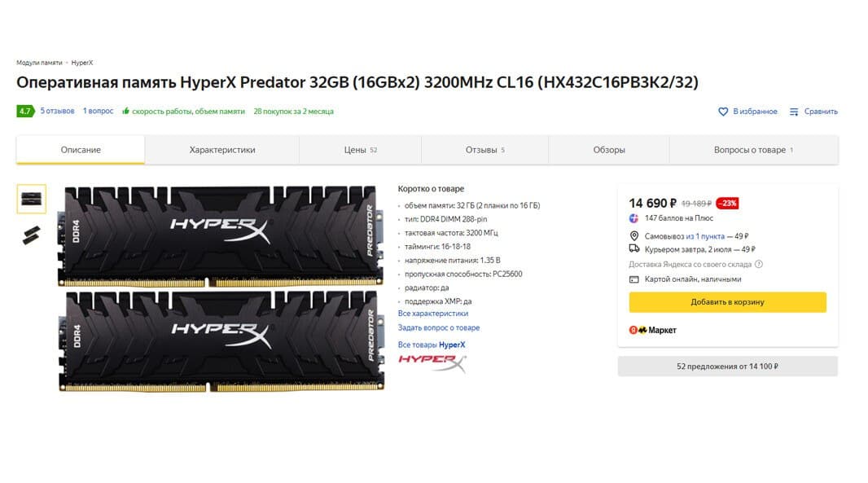Switch to Вопросы о товаре tab

coord(753,150)
